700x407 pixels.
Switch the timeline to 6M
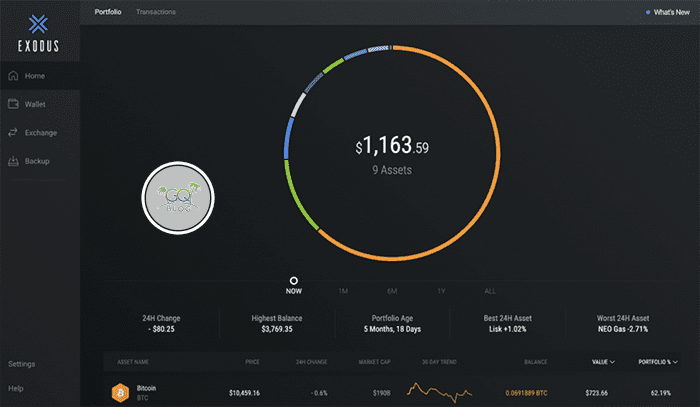click(x=392, y=291)
